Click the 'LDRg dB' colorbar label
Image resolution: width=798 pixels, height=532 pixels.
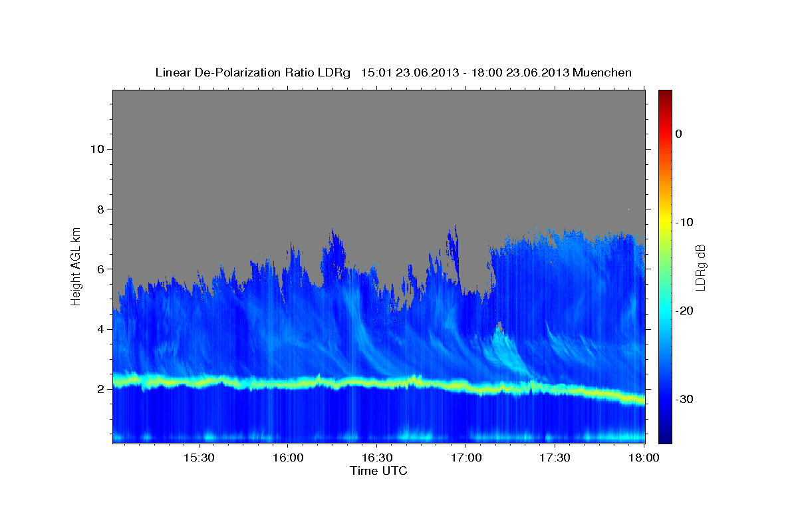point(700,267)
